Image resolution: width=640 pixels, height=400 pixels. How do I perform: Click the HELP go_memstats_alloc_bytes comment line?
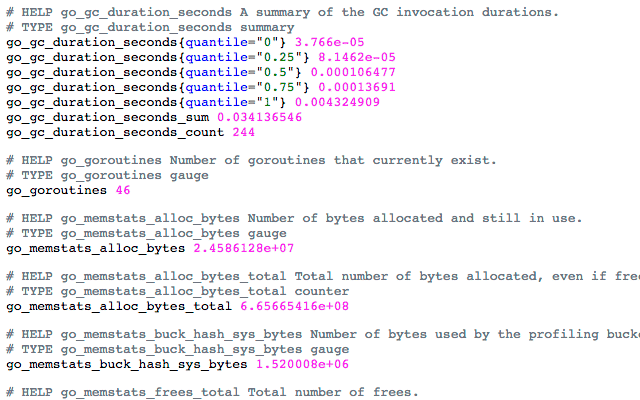[294, 218]
